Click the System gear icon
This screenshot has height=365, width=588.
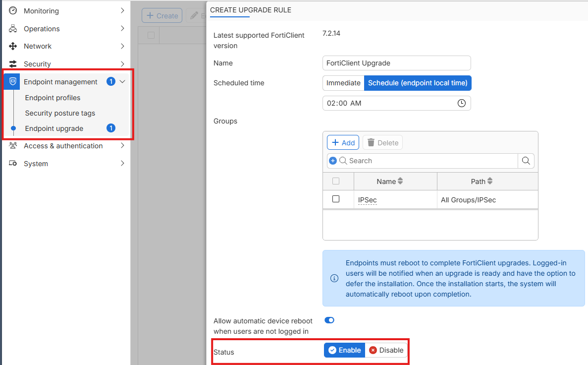pyautogui.click(x=13, y=163)
